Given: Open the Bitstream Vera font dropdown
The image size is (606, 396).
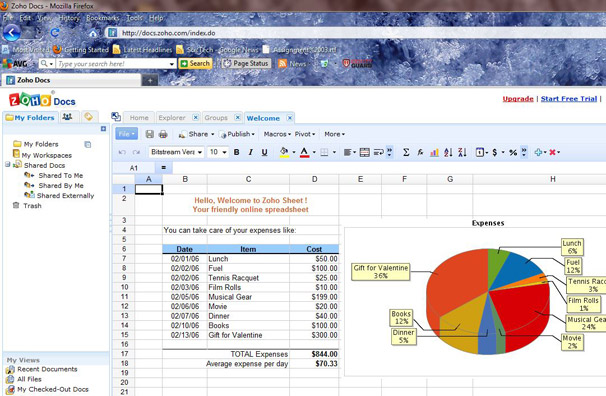Looking at the screenshot, I should (x=176, y=152).
